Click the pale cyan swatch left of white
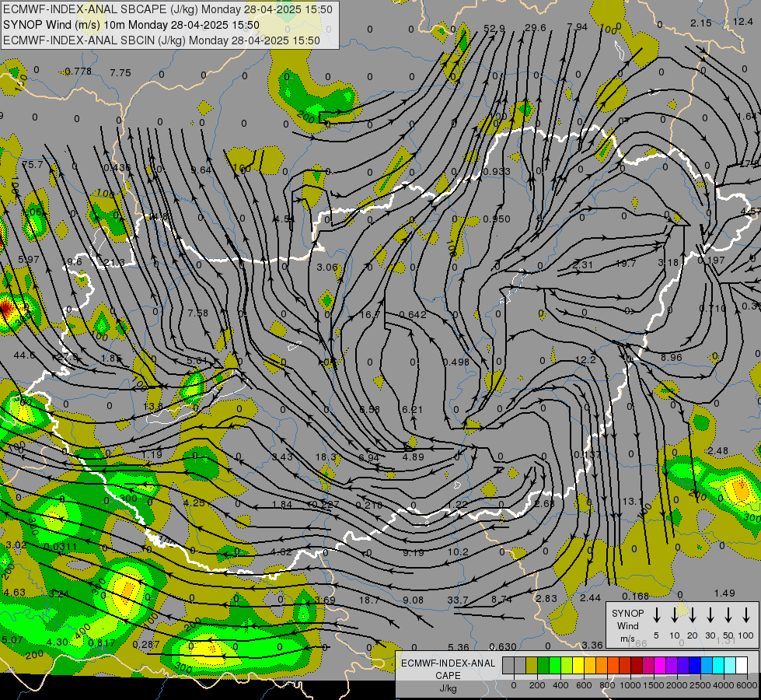 tap(729, 666)
